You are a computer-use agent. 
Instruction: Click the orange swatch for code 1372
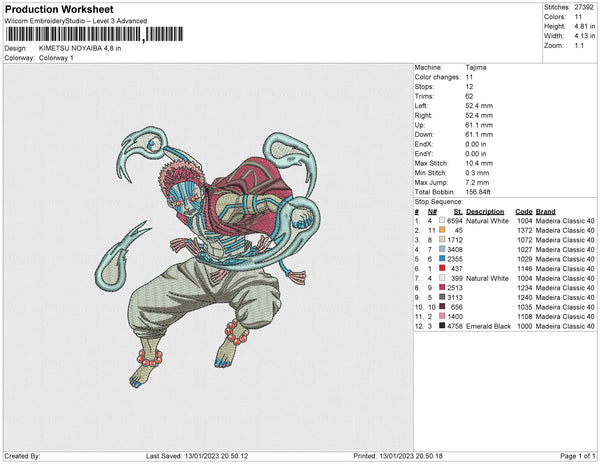point(442,230)
